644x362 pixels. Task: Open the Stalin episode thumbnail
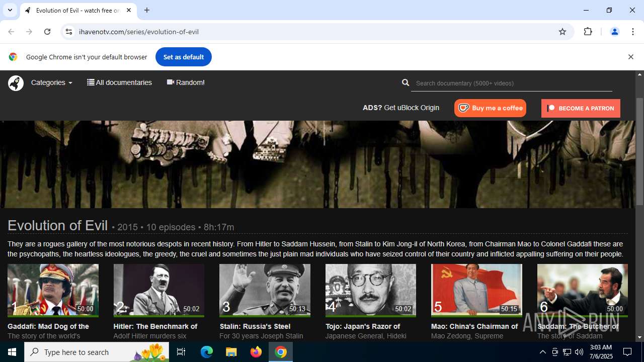click(x=265, y=290)
